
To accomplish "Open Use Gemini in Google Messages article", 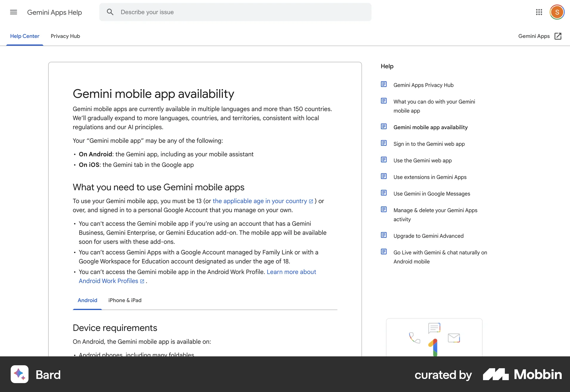I will click(x=432, y=193).
